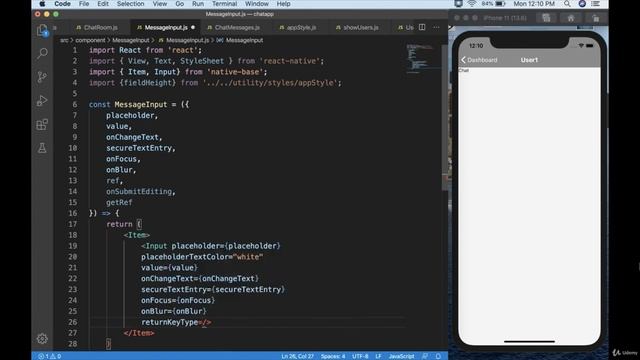
Task: Open the Search view in activity bar
Action: click(42, 53)
